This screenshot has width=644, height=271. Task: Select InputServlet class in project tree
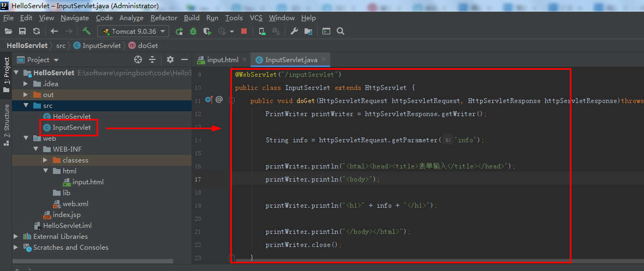point(67,127)
